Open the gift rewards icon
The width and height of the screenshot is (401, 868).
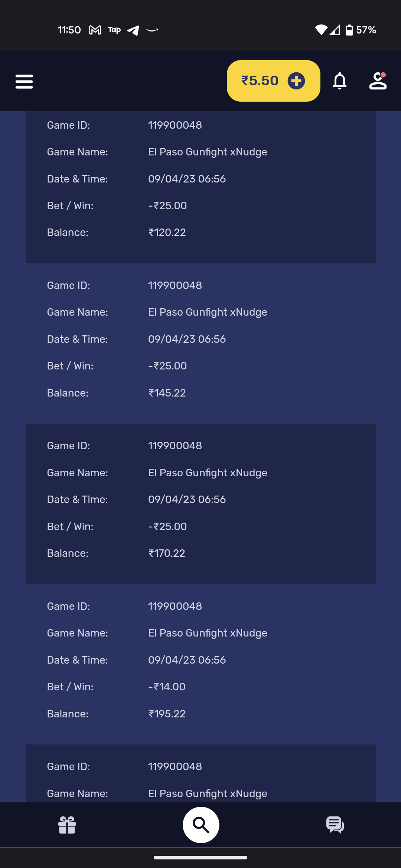[x=67, y=825]
